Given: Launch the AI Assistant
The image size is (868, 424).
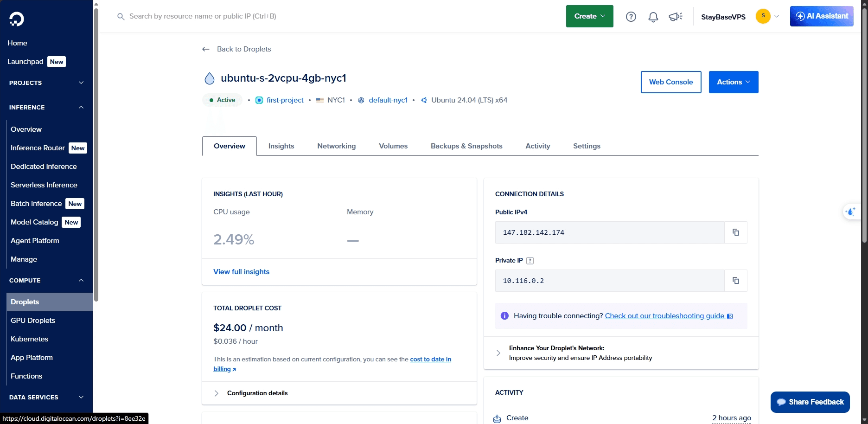Looking at the screenshot, I should click(x=822, y=16).
